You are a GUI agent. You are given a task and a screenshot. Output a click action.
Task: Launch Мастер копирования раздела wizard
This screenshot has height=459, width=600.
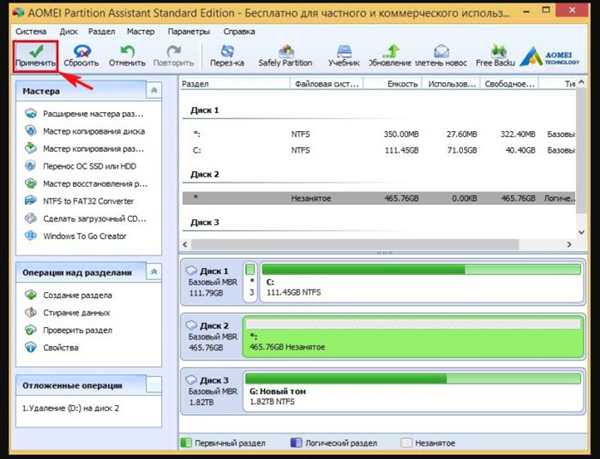(84, 148)
